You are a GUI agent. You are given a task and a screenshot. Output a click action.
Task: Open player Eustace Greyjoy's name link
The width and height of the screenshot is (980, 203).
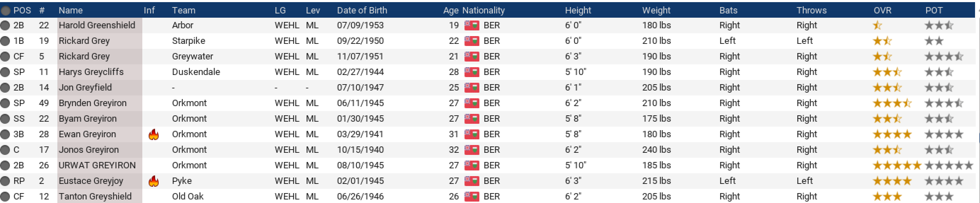coord(91,181)
